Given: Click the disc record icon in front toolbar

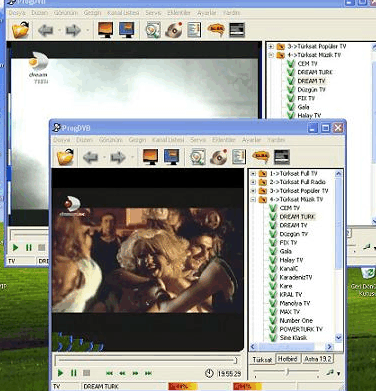Looking at the screenshot, I should click(219, 157).
